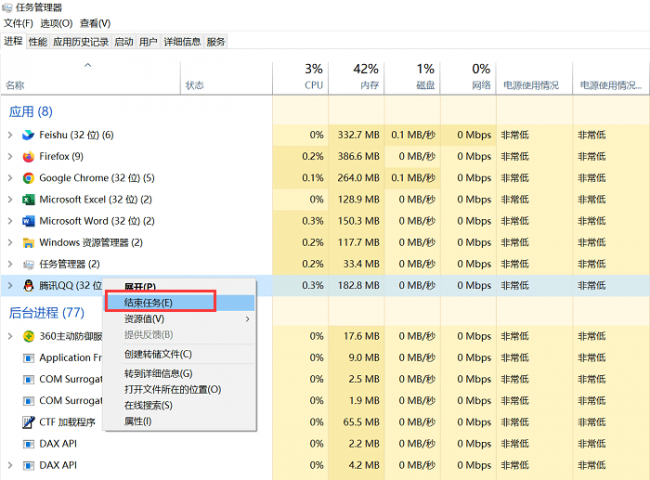Switch to the 用户 tab
Image resolution: width=650 pixels, height=480 pixels.
(x=148, y=41)
